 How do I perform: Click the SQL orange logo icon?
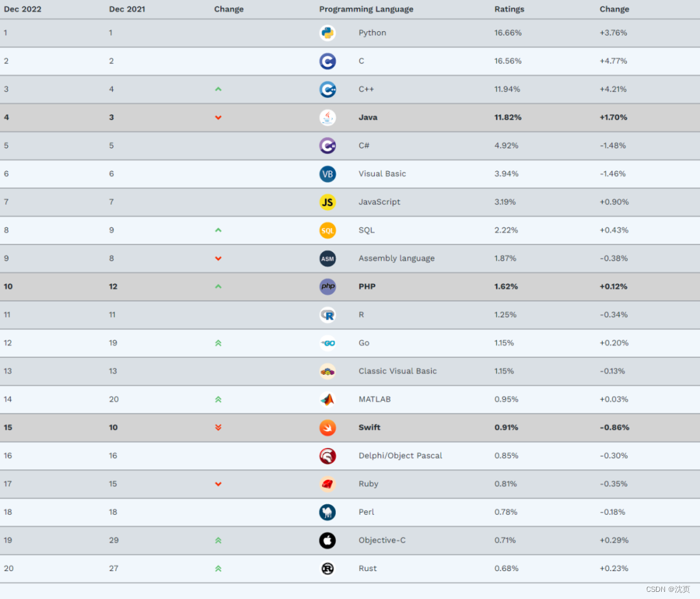click(x=327, y=230)
